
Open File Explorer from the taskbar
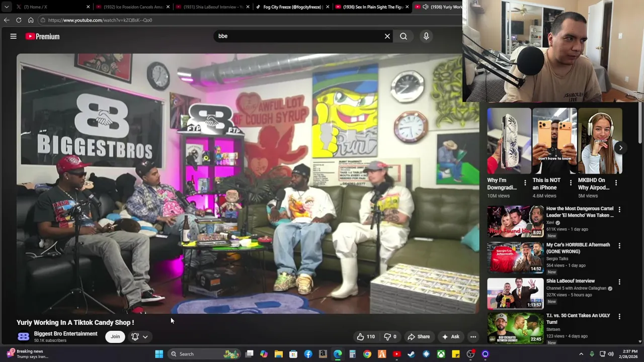coord(278,354)
